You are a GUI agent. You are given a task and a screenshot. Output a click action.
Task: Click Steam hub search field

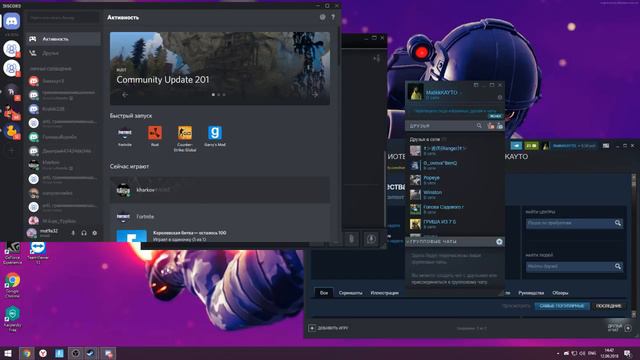coord(574,223)
